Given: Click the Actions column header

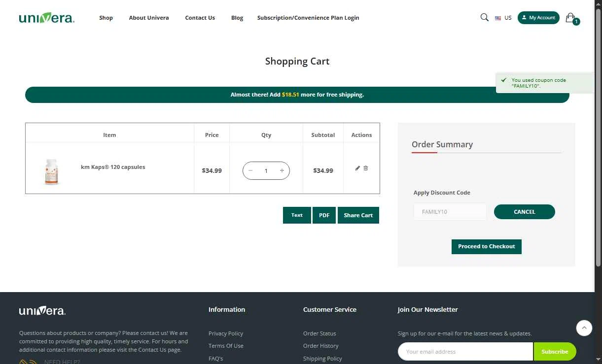Looking at the screenshot, I should coord(361,135).
